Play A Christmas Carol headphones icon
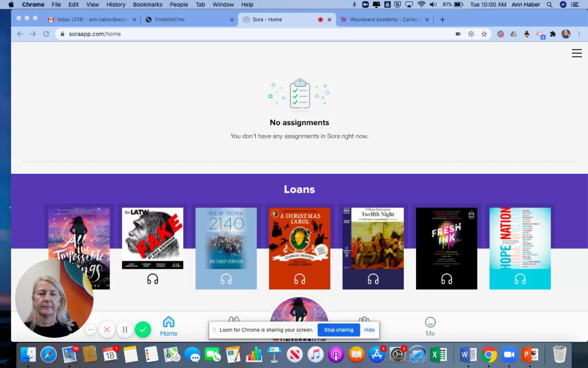588x368 pixels. (300, 279)
